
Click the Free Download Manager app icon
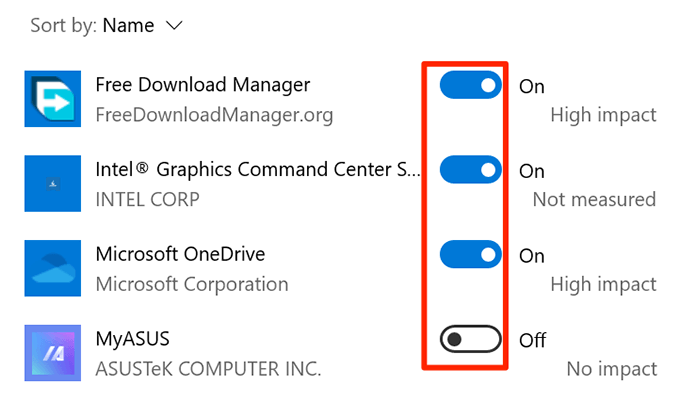[x=51, y=100]
